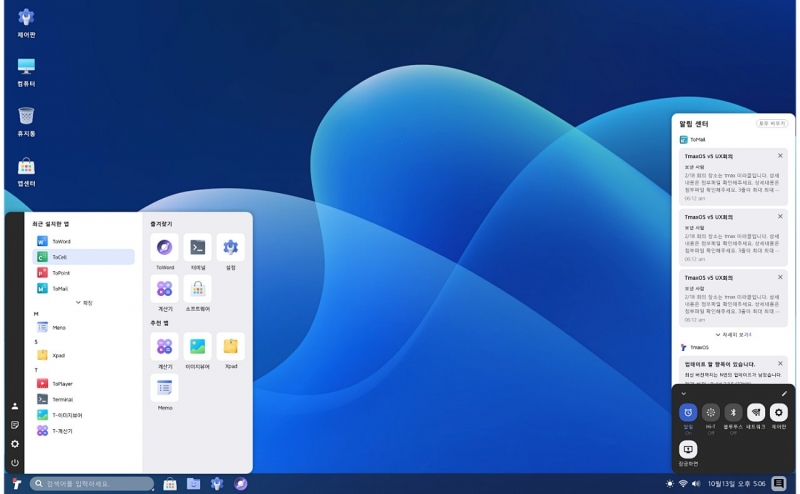Clear all notifications in the notification center
800x494 pixels.
tap(770, 123)
